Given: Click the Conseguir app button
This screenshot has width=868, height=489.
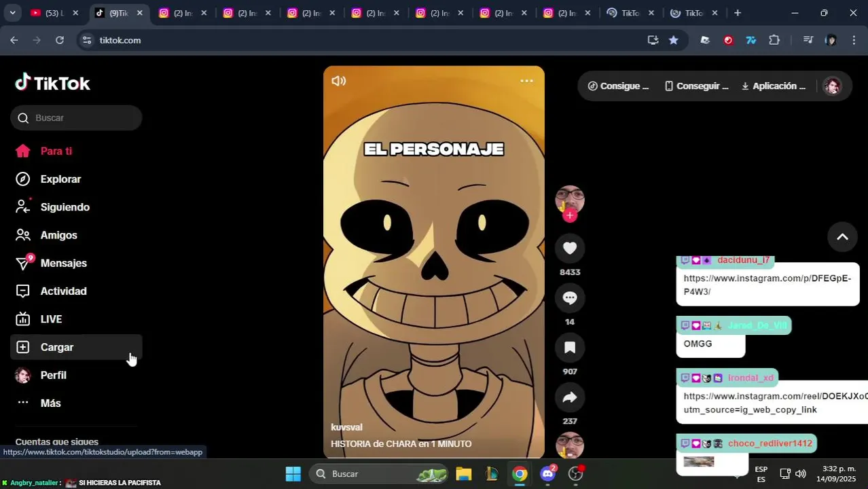Looking at the screenshot, I should tap(696, 86).
